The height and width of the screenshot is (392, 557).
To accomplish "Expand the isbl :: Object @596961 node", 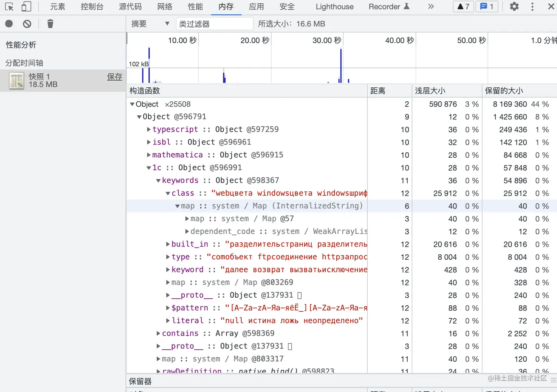I will 149,142.
